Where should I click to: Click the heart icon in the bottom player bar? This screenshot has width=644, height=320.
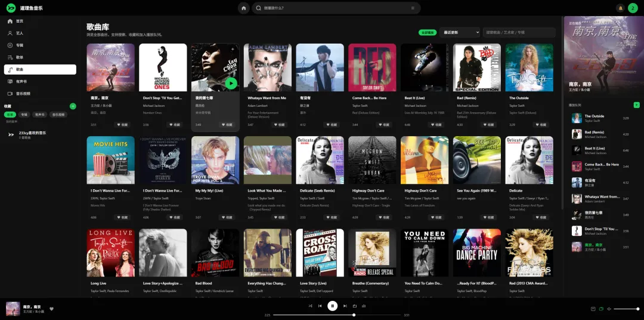[x=51, y=309]
